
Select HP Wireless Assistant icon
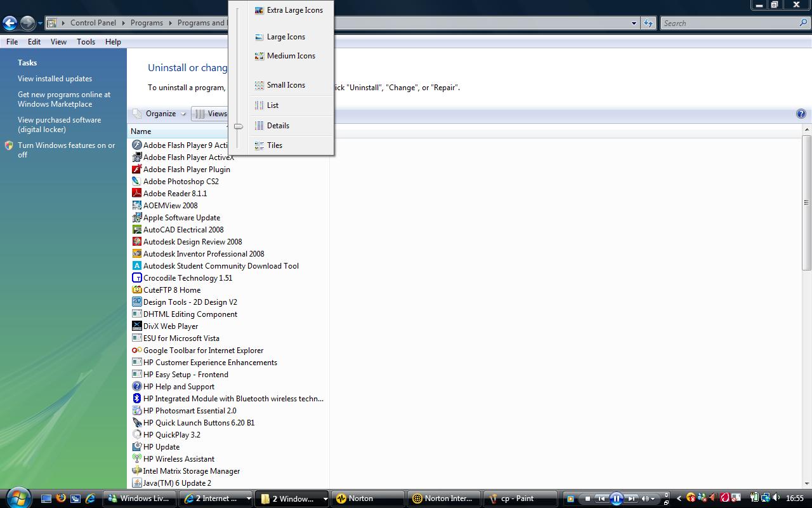tap(136, 459)
